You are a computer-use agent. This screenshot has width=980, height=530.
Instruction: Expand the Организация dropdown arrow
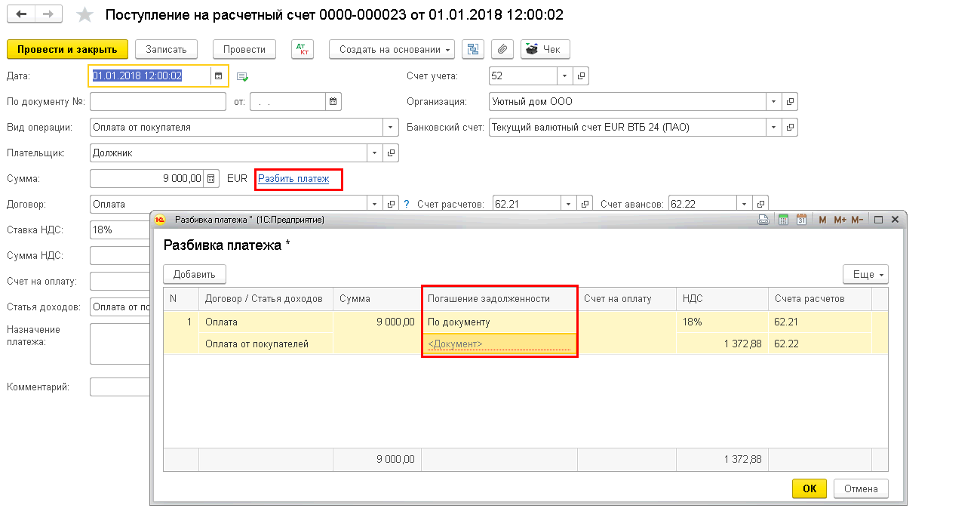775,102
